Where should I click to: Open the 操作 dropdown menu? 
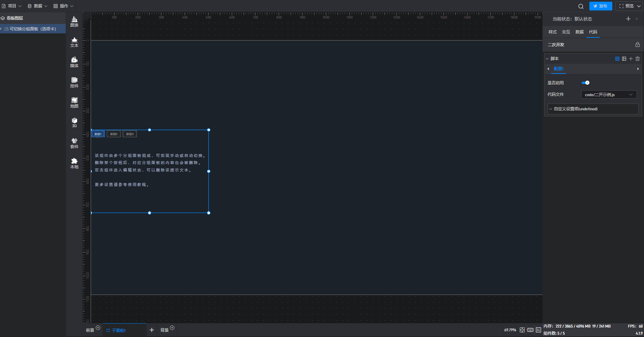pos(63,6)
